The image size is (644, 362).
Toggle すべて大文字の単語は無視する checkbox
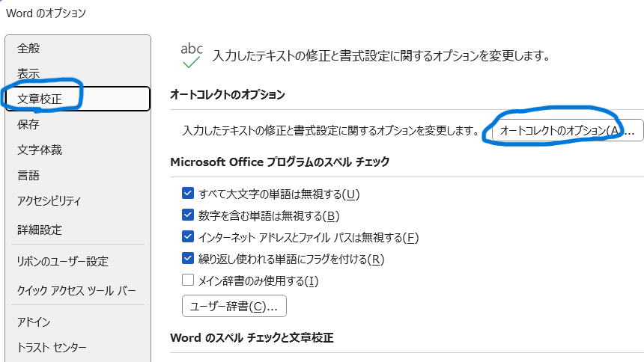(188, 194)
